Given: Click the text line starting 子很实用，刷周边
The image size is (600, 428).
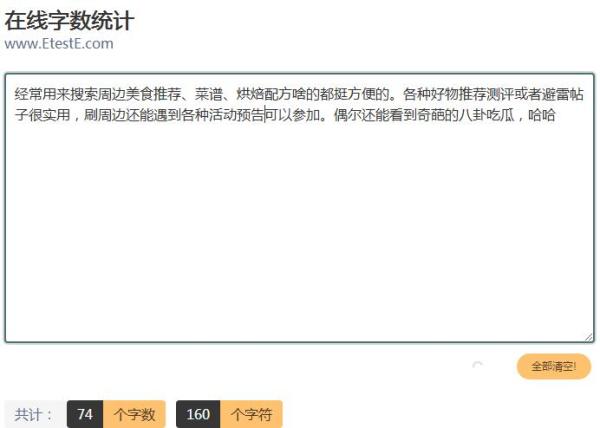Looking at the screenshot, I should (285, 115).
